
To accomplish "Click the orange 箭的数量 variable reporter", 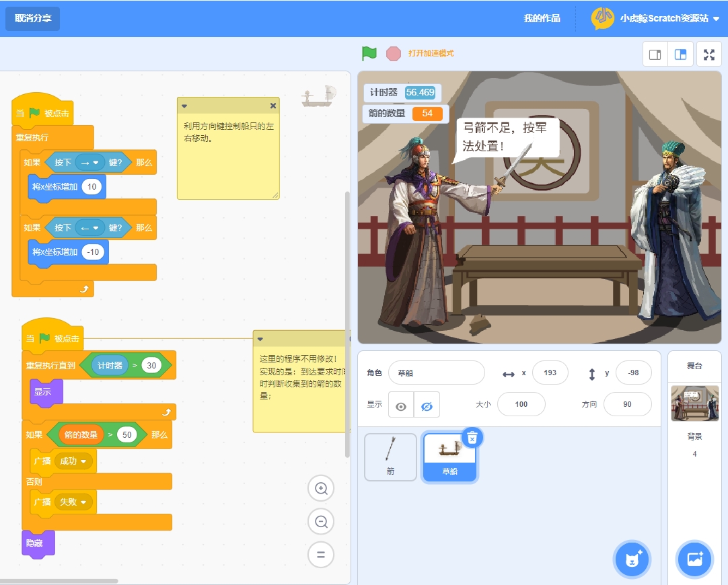I will pyautogui.click(x=81, y=434).
